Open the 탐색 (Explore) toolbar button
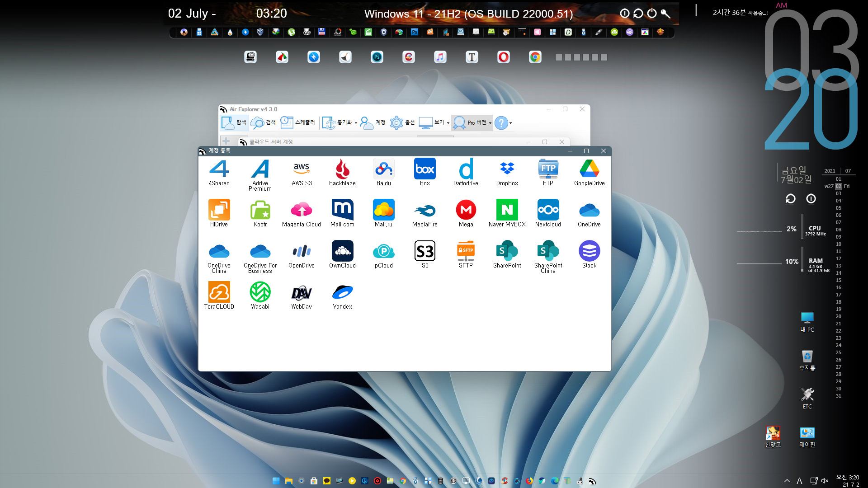868x488 pixels. 234,122
